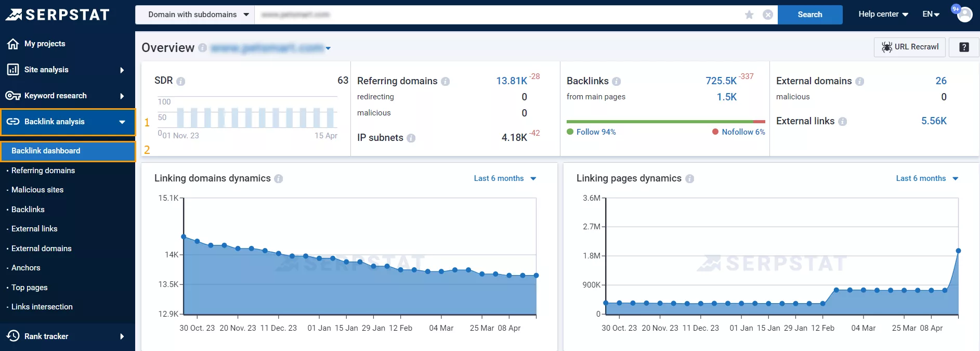Open 13.81K referring domains link
Viewport: 980px width, 351px height.
512,81
